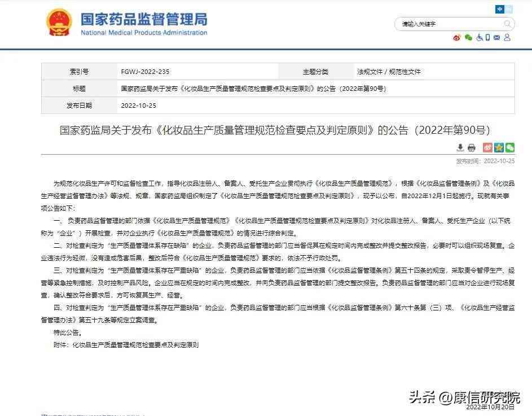Print the announcement using the printer icon
Screen dimensions: 532x416
click(x=472, y=148)
